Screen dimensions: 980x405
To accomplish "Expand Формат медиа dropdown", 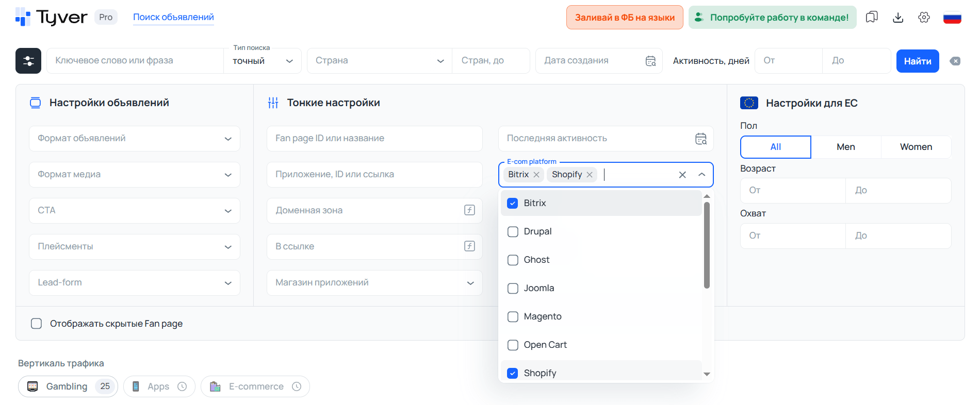I will tap(135, 175).
